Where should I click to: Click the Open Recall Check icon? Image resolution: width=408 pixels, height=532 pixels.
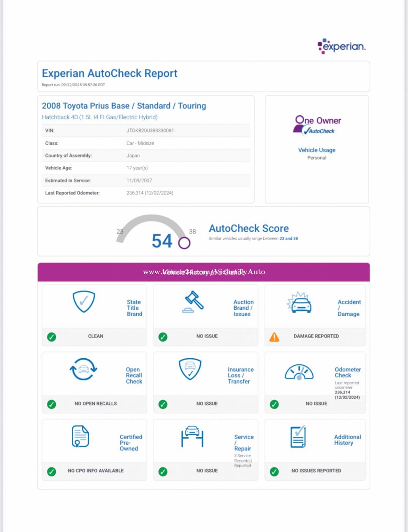84,369
